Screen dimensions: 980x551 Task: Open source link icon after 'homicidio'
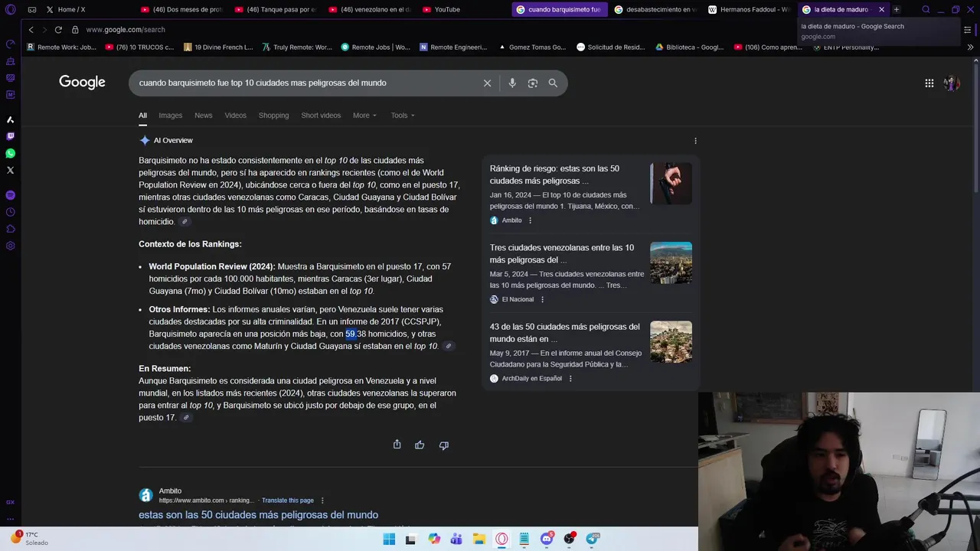point(185,222)
